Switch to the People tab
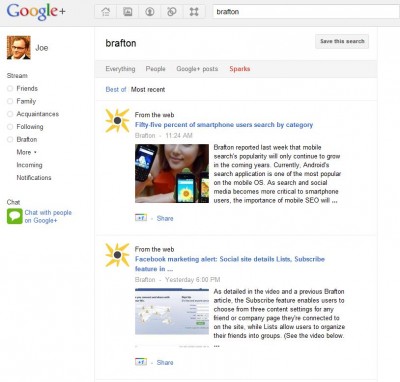Viewport: 400px width, 382px height. click(x=155, y=69)
